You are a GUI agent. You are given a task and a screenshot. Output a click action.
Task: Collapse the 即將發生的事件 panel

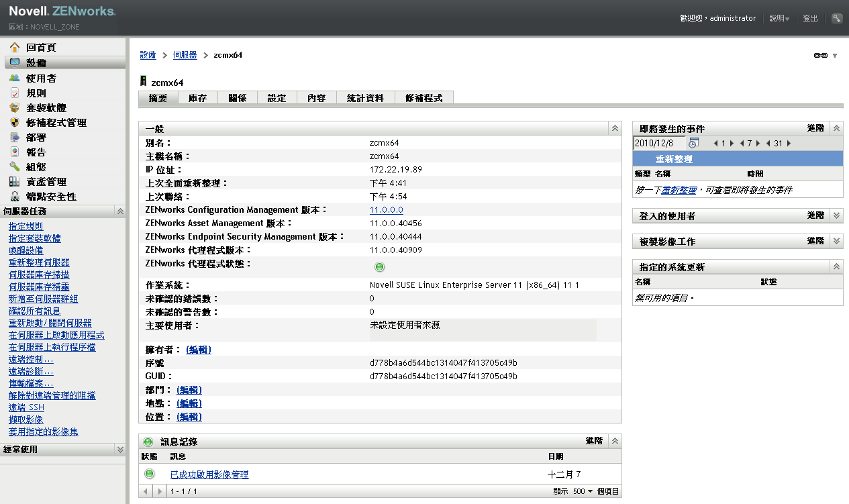click(x=836, y=128)
